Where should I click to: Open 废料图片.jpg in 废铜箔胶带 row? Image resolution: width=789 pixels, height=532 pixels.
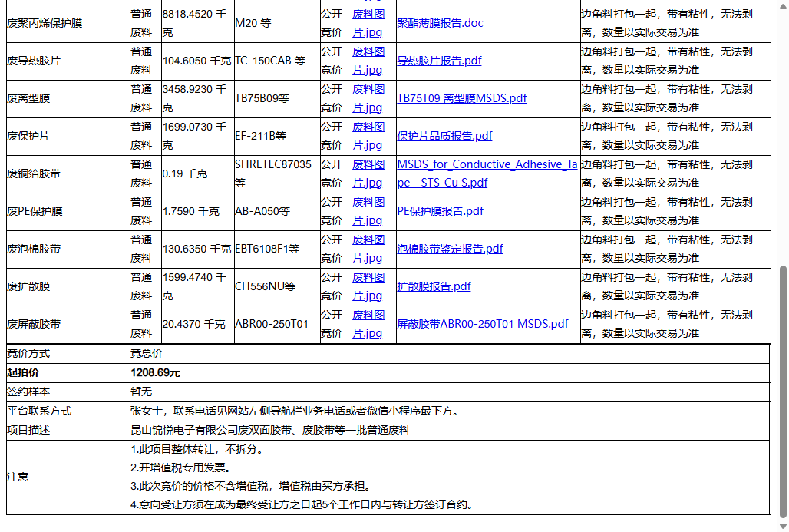pos(368,173)
